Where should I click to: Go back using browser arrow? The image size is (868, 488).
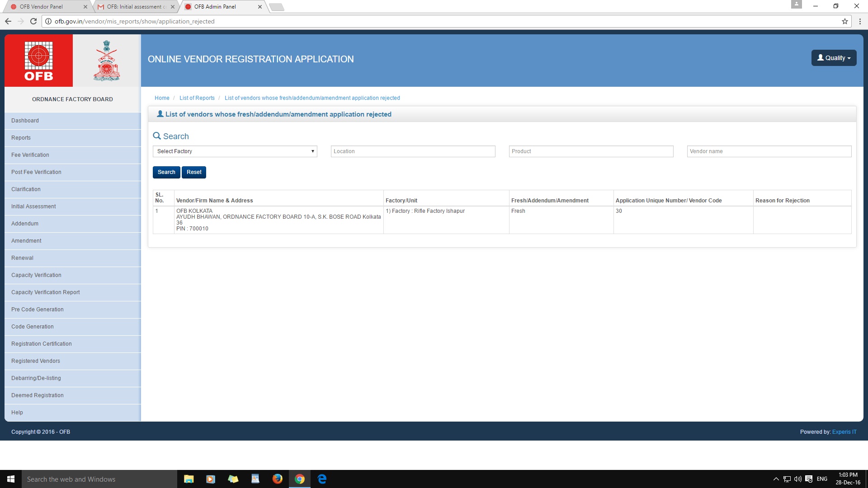pyautogui.click(x=8, y=21)
